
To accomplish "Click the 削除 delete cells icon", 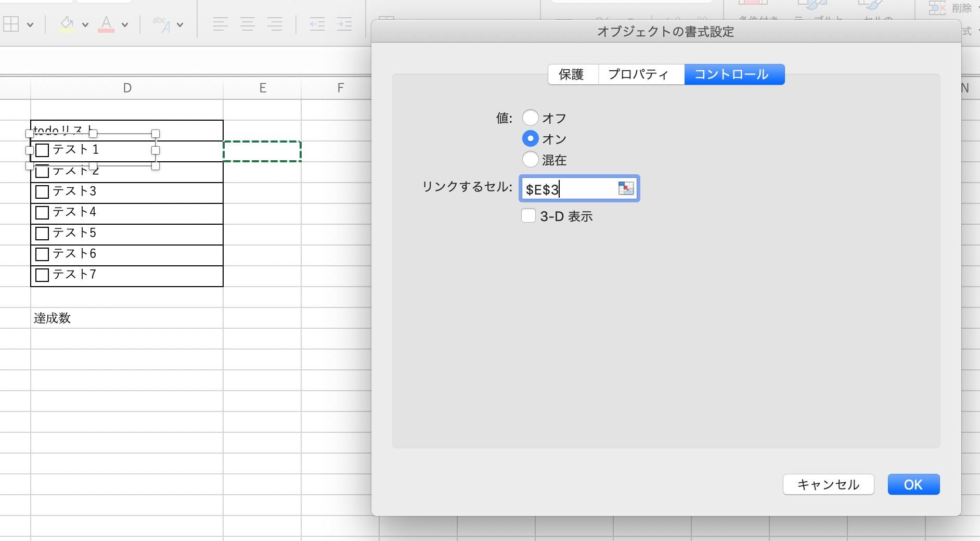I will coord(937,8).
